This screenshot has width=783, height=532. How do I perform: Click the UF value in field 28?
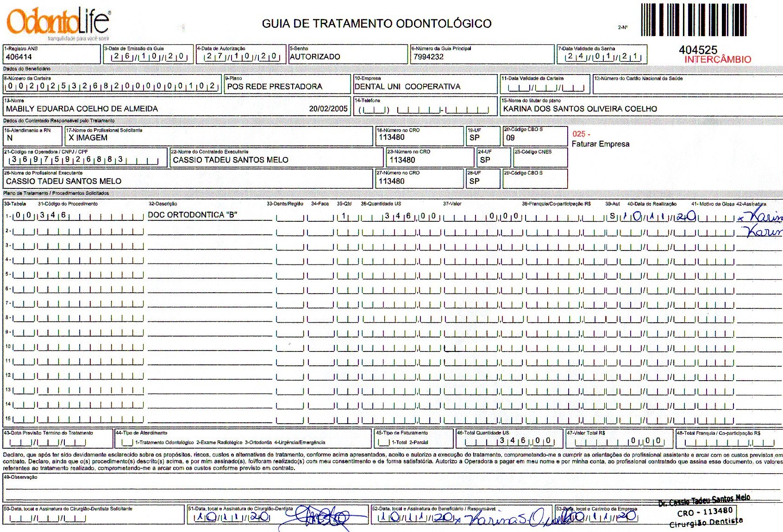coord(474,181)
